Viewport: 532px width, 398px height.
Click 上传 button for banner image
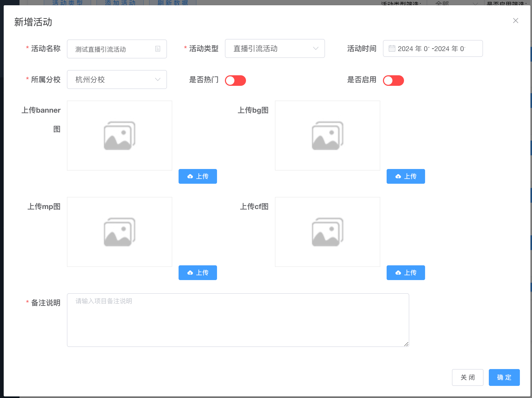coord(198,176)
